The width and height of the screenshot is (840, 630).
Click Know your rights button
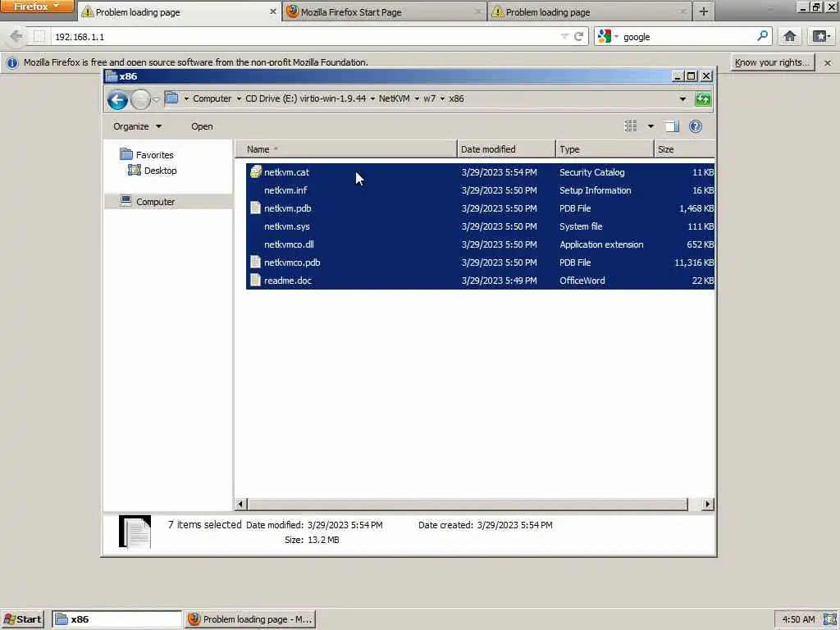click(x=772, y=62)
